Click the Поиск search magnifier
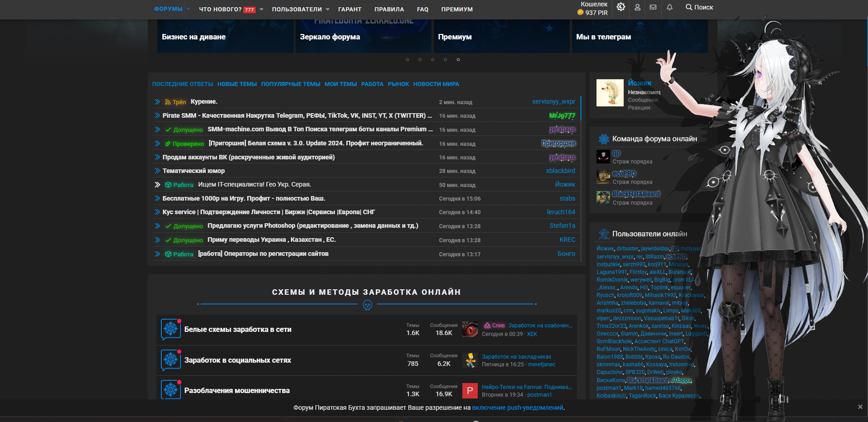This screenshot has width=868, height=422. [689, 7]
